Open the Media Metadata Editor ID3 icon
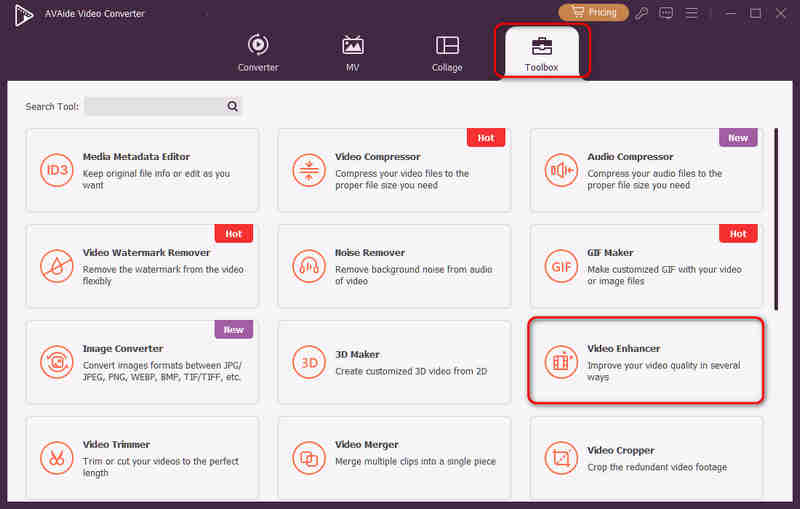The image size is (800, 509). pyautogui.click(x=57, y=170)
